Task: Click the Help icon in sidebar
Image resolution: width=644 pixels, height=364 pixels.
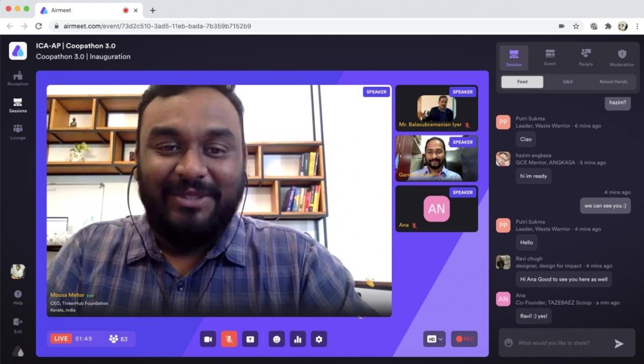Action: (18, 297)
